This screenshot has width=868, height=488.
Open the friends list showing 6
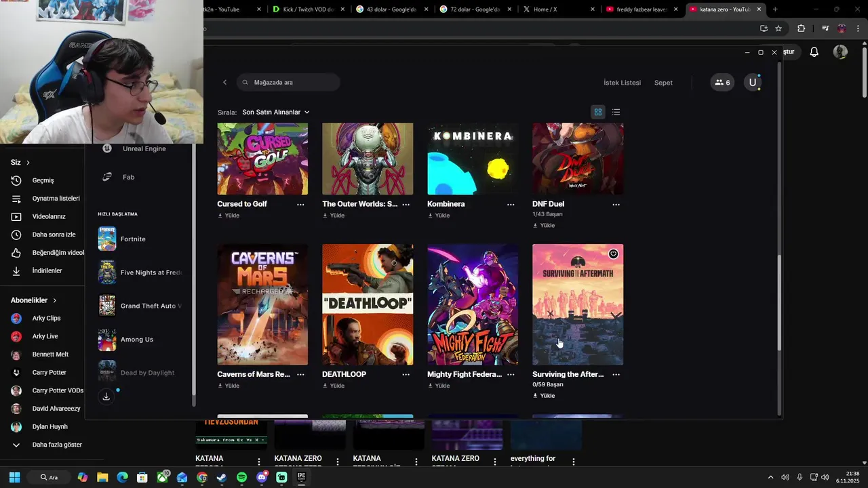[722, 83]
